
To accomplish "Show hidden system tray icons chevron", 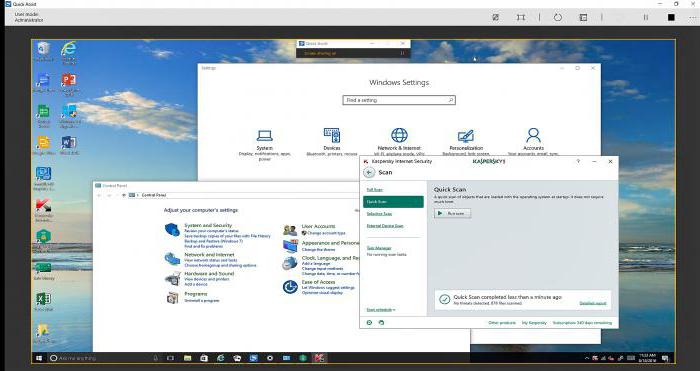I will tap(587, 358).
